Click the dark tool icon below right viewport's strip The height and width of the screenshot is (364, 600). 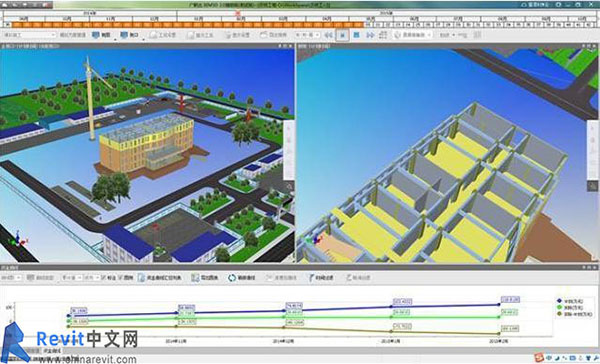click(593, 186)
